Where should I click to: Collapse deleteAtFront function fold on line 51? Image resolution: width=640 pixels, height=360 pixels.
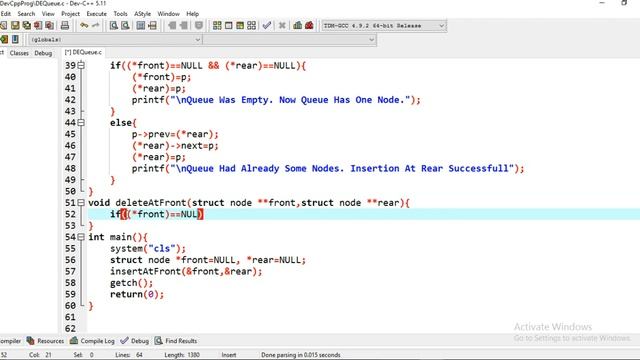(81, 202)
